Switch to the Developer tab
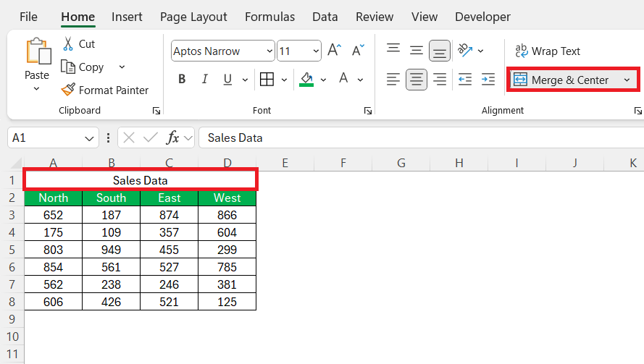Image resolution: width=644 pixels, height=364 pixels. tap(482, 17)
